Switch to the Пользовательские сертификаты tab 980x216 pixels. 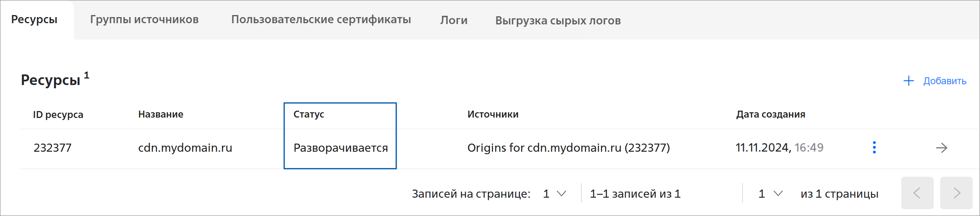(321, 20)
